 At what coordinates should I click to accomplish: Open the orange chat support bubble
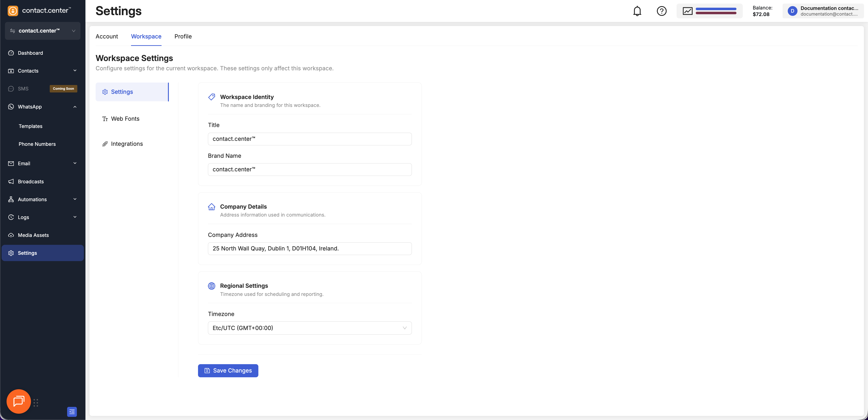pos(19,401)
